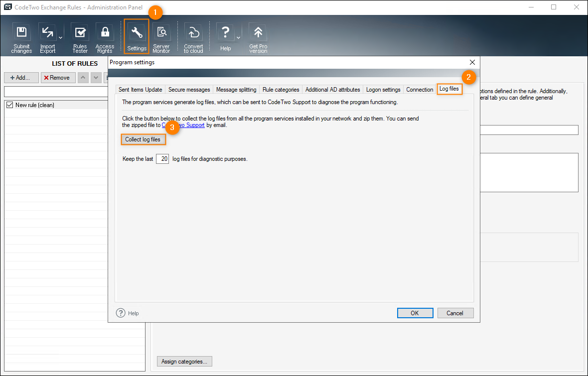Uncheck the New rule (clean) checkbox
Screen dimensions: 588x376
pyautogui.click(x=10, y=105)
